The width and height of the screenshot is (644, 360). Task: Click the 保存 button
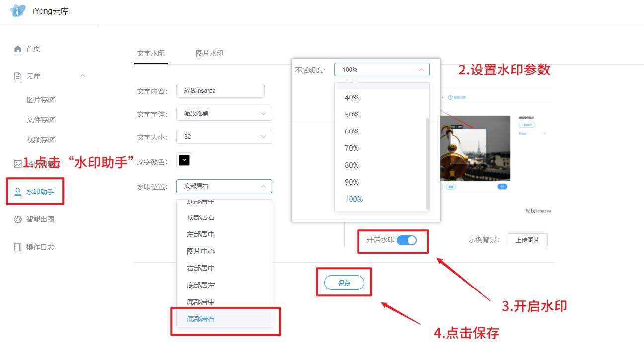pyautogui.click(x=344, y=283)
